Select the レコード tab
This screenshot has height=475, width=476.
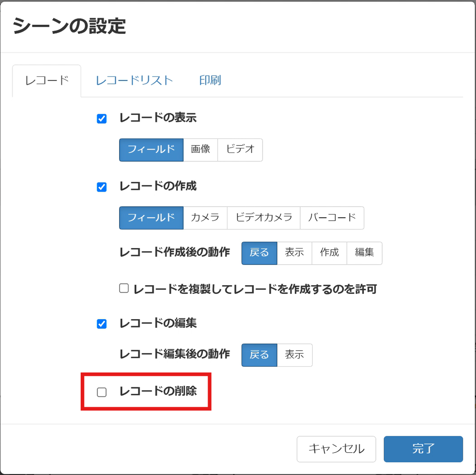click(47, 81)
